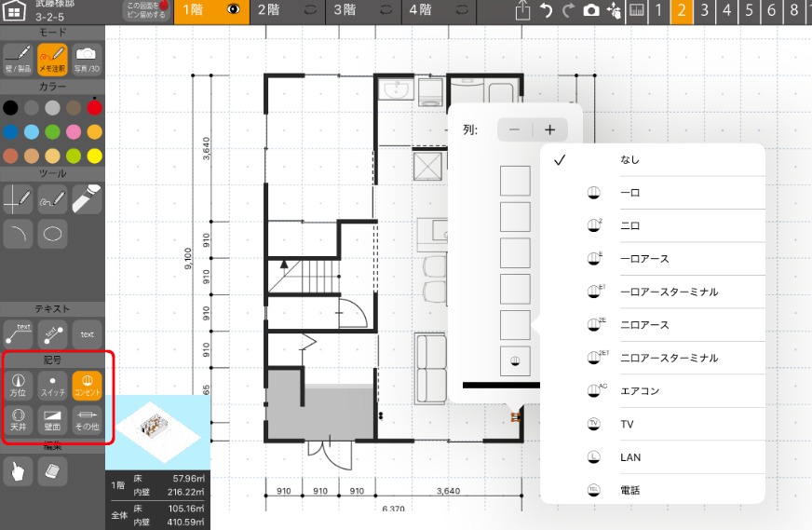The height and width of the screenshot is (530, 812).
Task: Pick the eraser tool in 編集
Action: (x=52, y=471)
